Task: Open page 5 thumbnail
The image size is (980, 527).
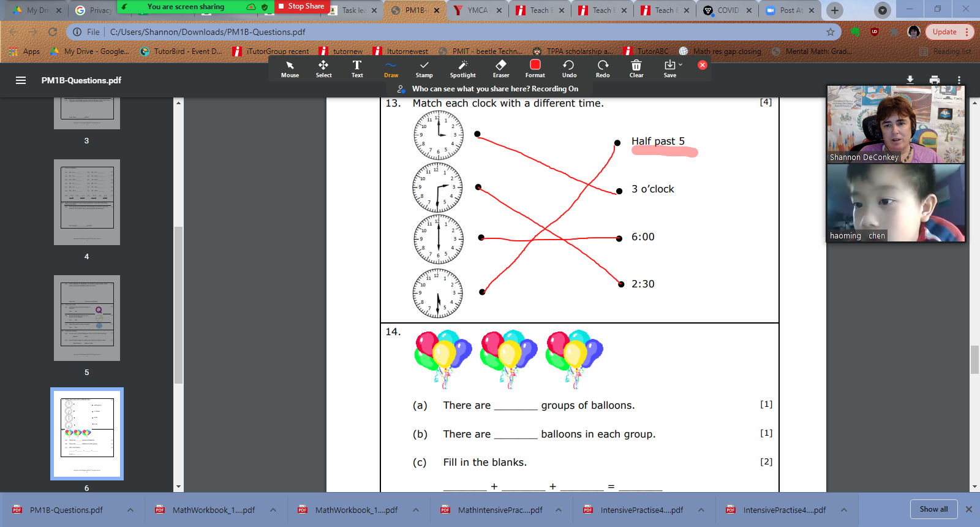Action: [87, 318]
